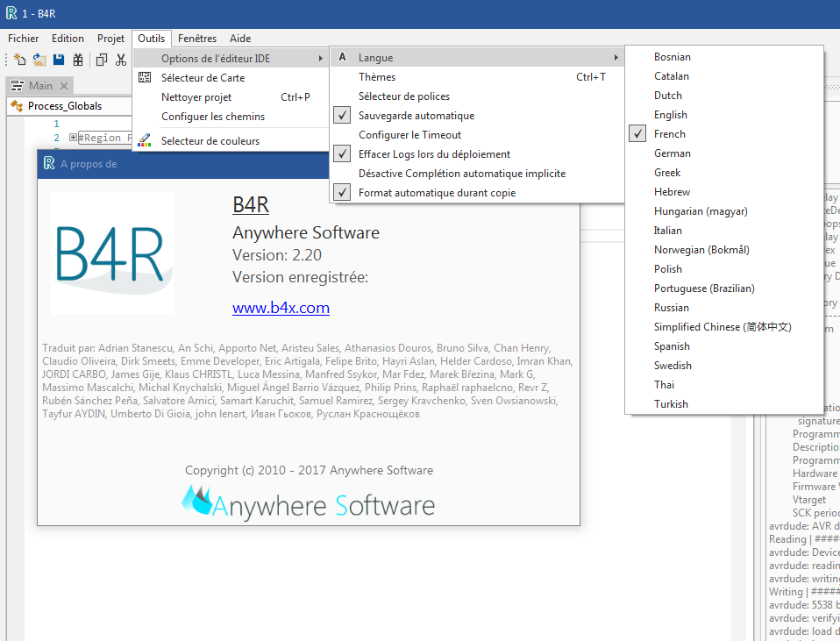This screenshot has width=840, height=641.
Task: Click the Outils menu
Action: (151, 38)
